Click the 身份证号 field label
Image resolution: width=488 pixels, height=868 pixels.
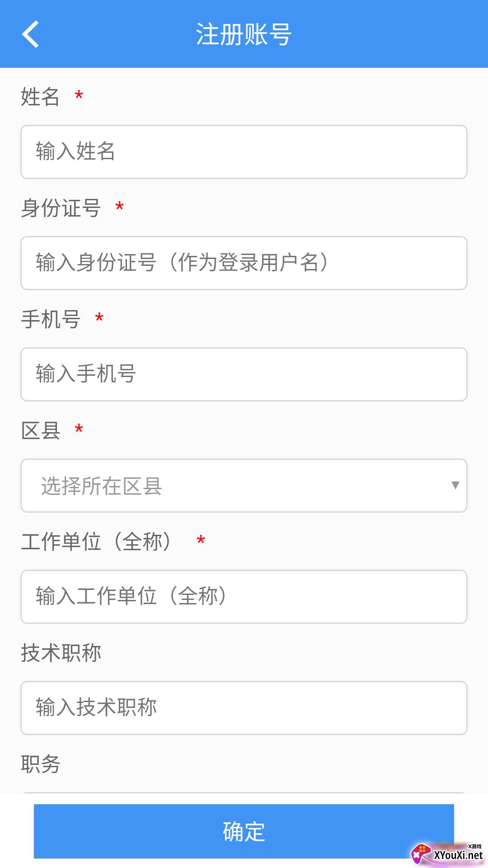(x=61, y=208)
